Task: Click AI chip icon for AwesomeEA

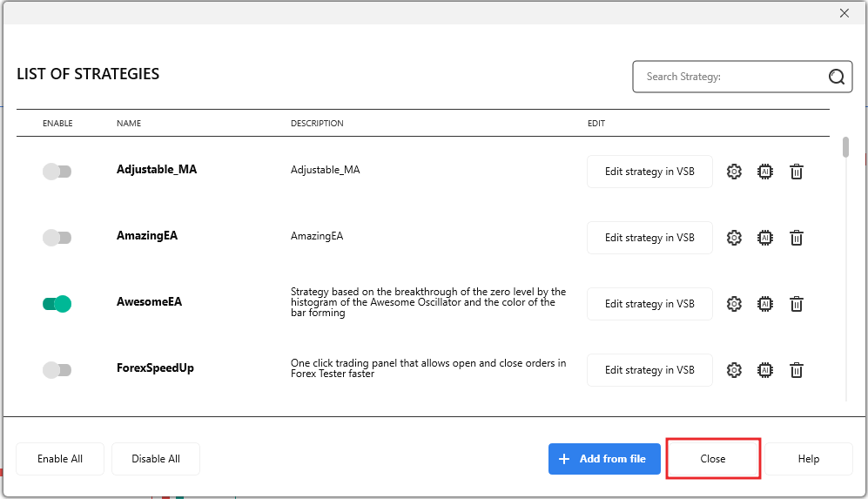Action: [765, 304]
